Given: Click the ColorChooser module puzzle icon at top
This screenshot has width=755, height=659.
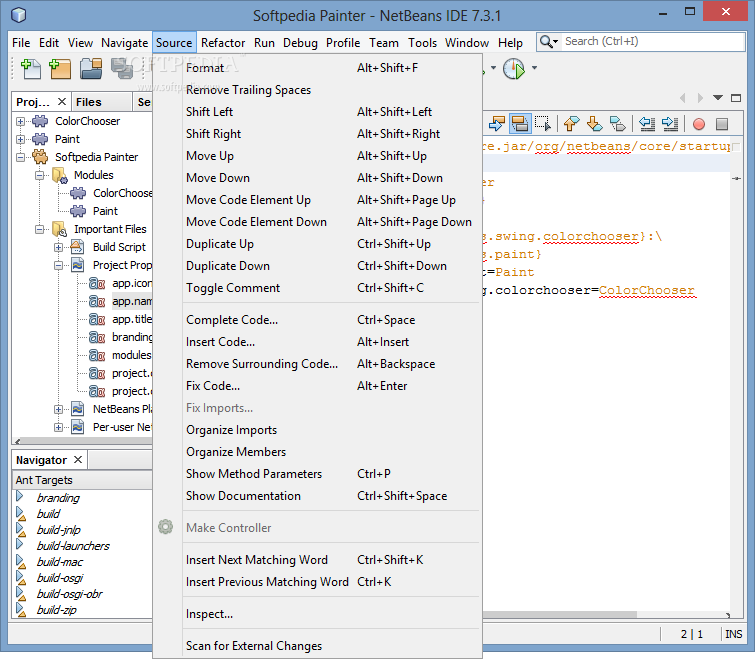Looking at the screenshot, I should pos(40,121).
